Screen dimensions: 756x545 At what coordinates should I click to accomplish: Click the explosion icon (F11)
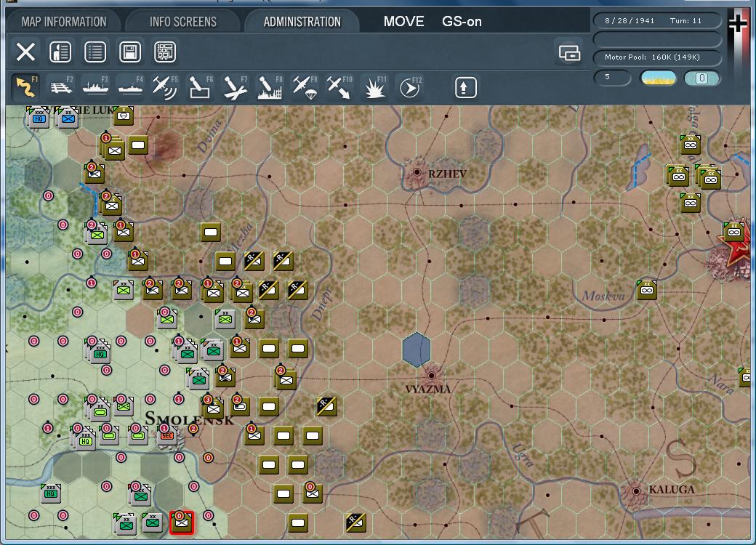click(x=374, y=88)
